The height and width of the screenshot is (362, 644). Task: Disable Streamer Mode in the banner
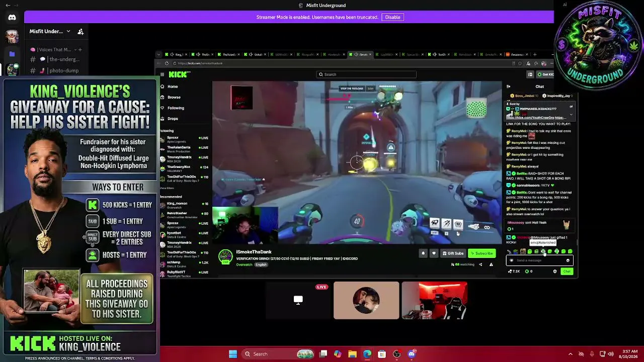[392, 17]
